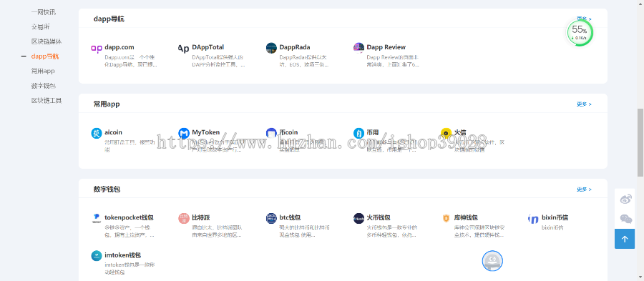Click the 火信 app icon
Viewport: 644px width, 281px height.
tap(446, 133)
